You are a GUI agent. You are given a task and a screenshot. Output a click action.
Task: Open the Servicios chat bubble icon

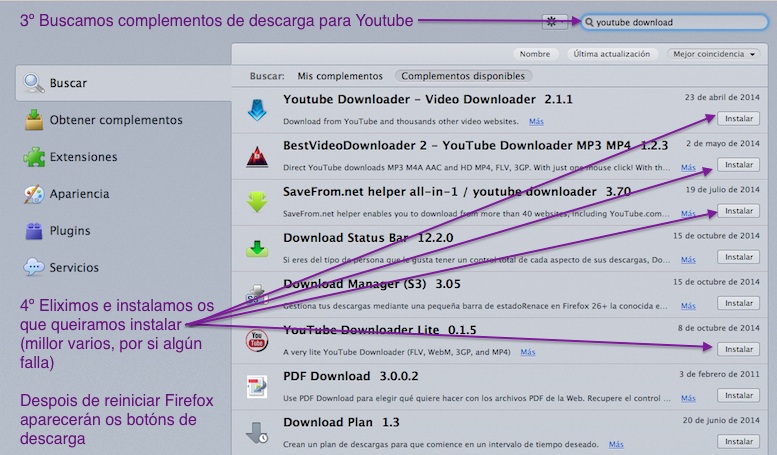click(34, 267)
